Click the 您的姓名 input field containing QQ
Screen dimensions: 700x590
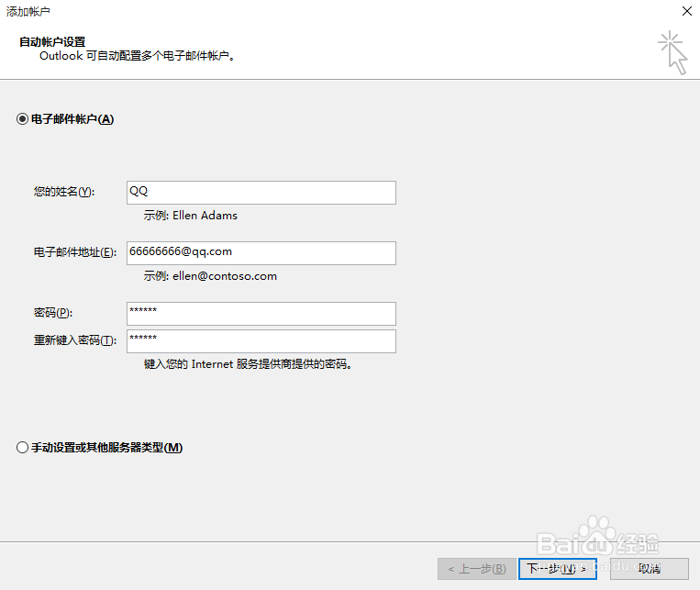click(x=261, y=193)
